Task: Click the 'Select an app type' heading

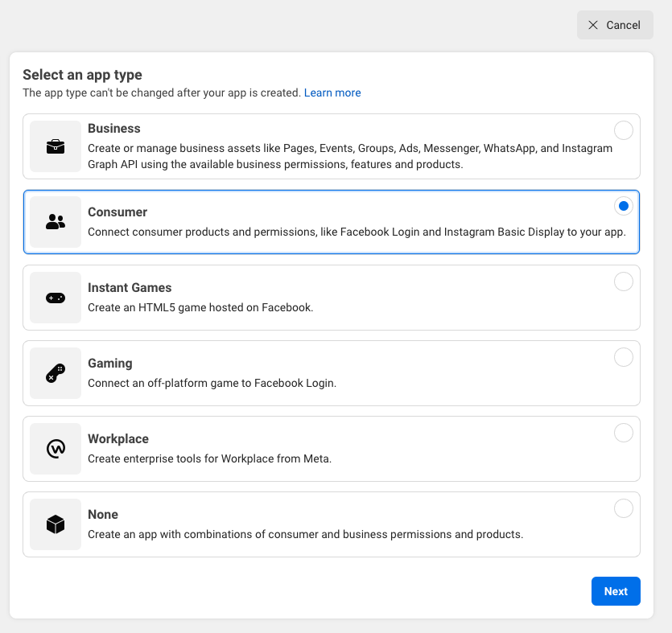Action: [82, 75]
